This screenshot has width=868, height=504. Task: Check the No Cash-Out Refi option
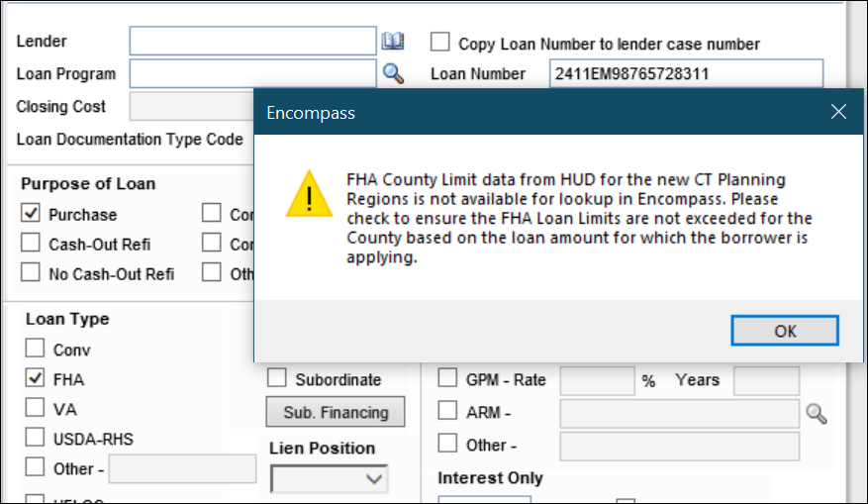click(31, 272)
